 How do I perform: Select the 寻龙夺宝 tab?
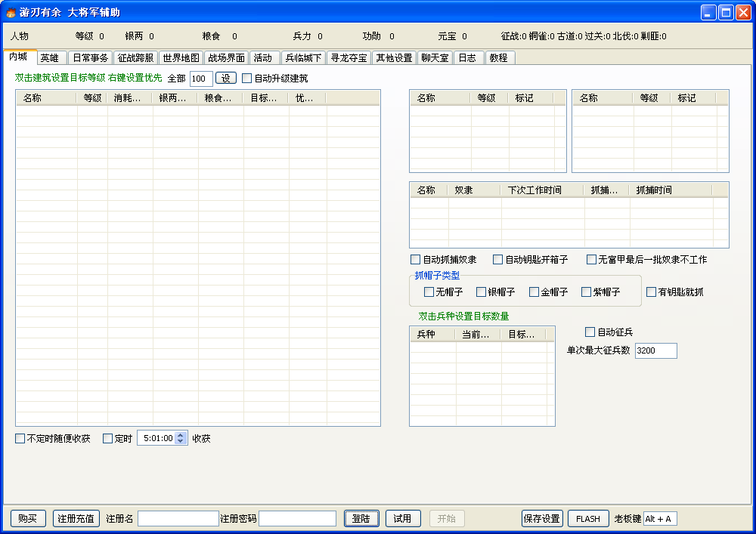pos(349,58)
